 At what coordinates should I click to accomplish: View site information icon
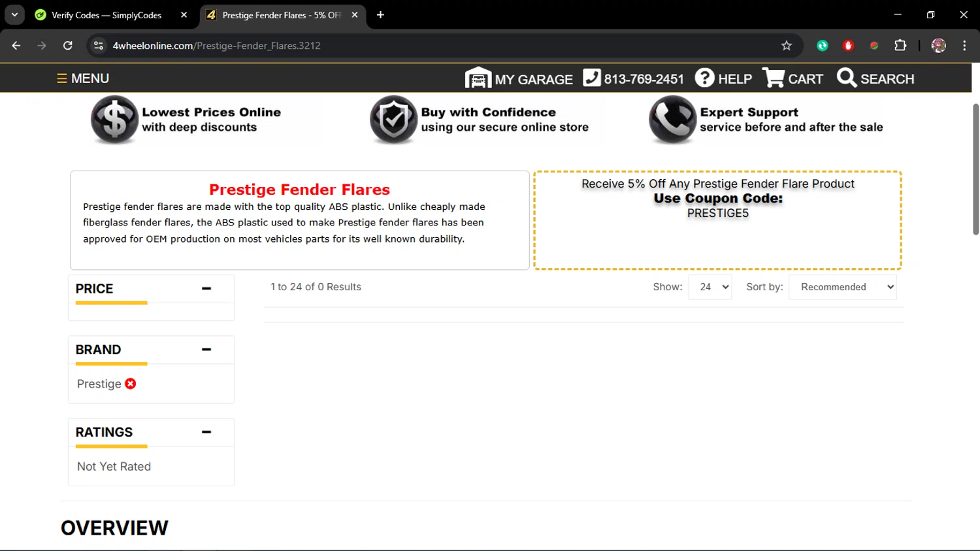99,46
